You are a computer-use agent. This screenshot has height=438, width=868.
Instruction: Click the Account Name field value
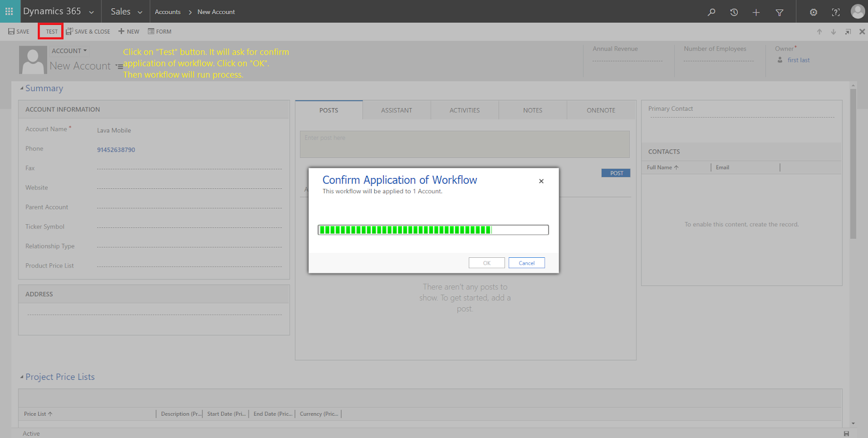click(x=114, y=130)
